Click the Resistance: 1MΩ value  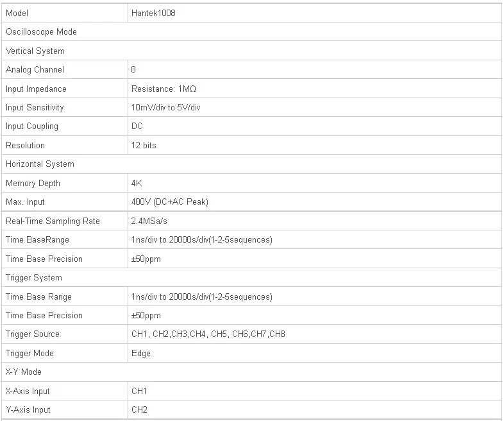(164, 89)
